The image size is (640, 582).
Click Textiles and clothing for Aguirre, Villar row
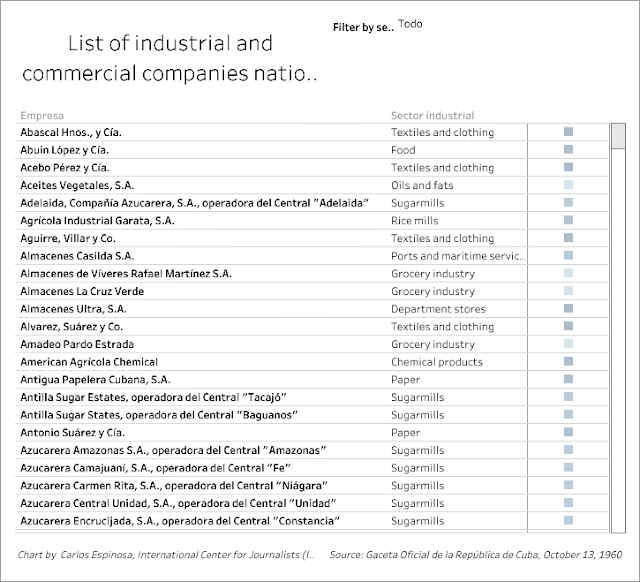(442, 238)
